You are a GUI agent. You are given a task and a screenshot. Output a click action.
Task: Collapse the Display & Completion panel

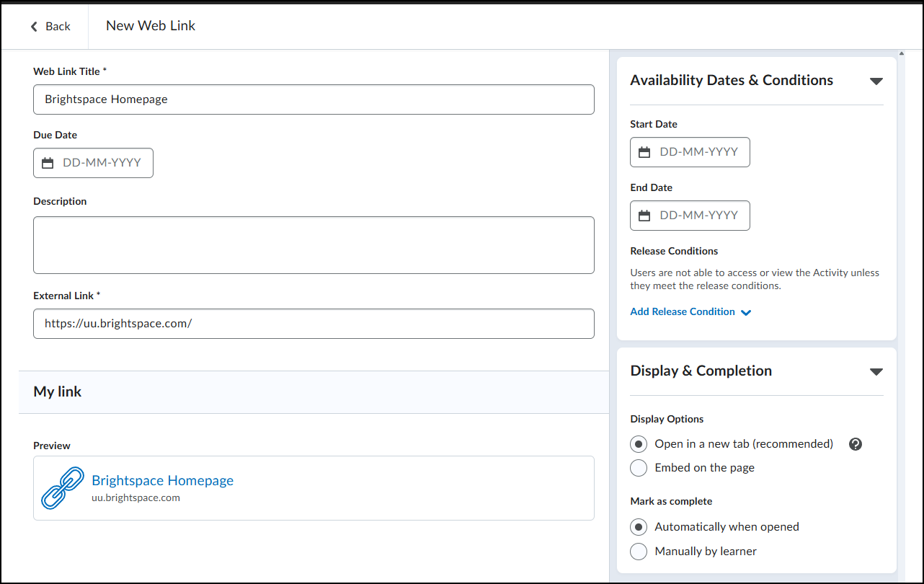click(876, 372)
